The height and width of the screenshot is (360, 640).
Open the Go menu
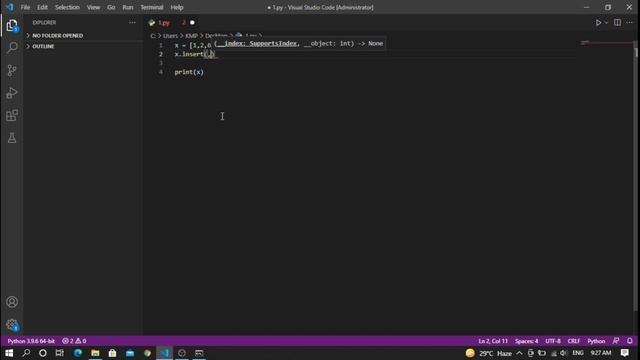(111, 7)
